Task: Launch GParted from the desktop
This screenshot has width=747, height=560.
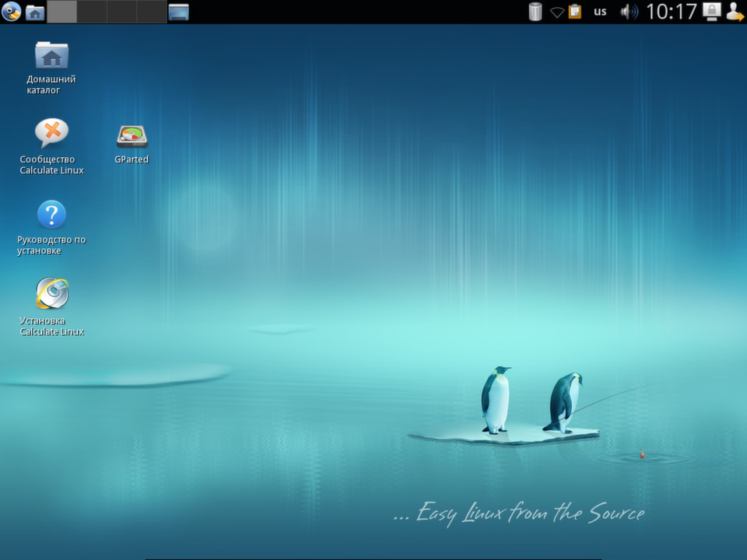Action: pyautogui.click(x=132, y=145)
